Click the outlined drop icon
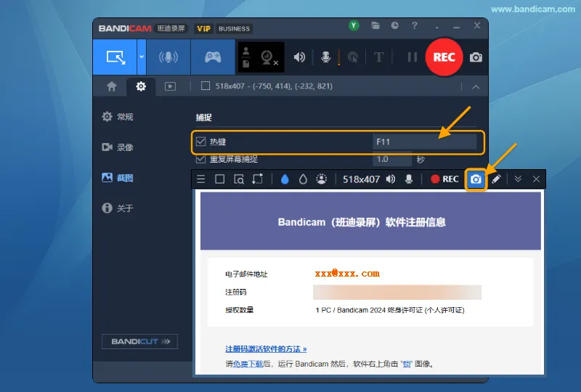Screen dimensions: 581x392 tap(303, 179)
